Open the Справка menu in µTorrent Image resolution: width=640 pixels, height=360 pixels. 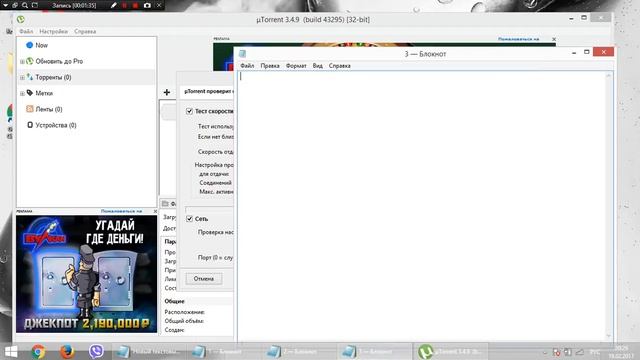85,31
